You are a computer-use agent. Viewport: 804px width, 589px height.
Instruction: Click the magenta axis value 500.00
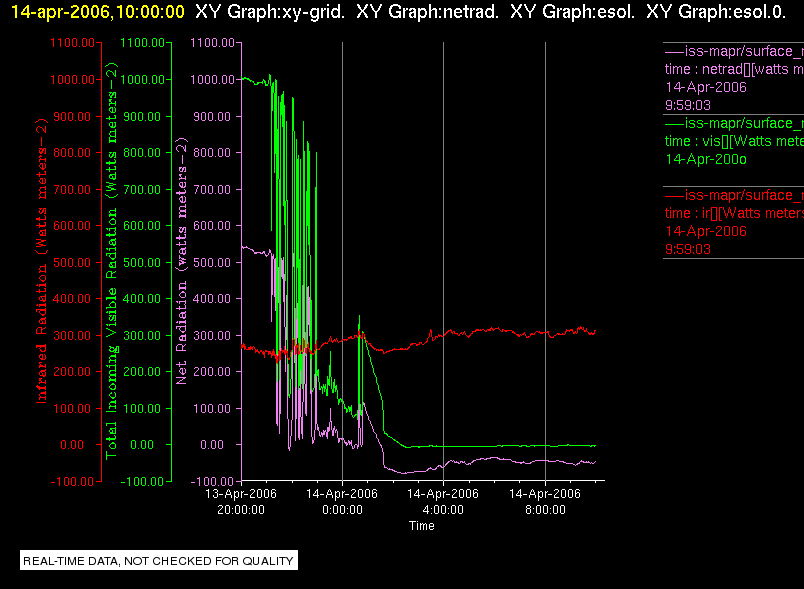coord(212,263)
